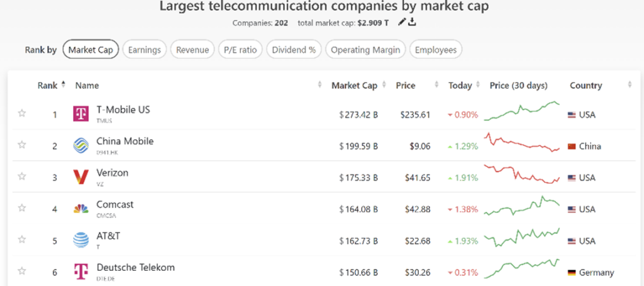Image resolution: width=644 pixels, height=286 pixels.
Task: Open the China Mobile company link
Action: click(x=125, y=141)
